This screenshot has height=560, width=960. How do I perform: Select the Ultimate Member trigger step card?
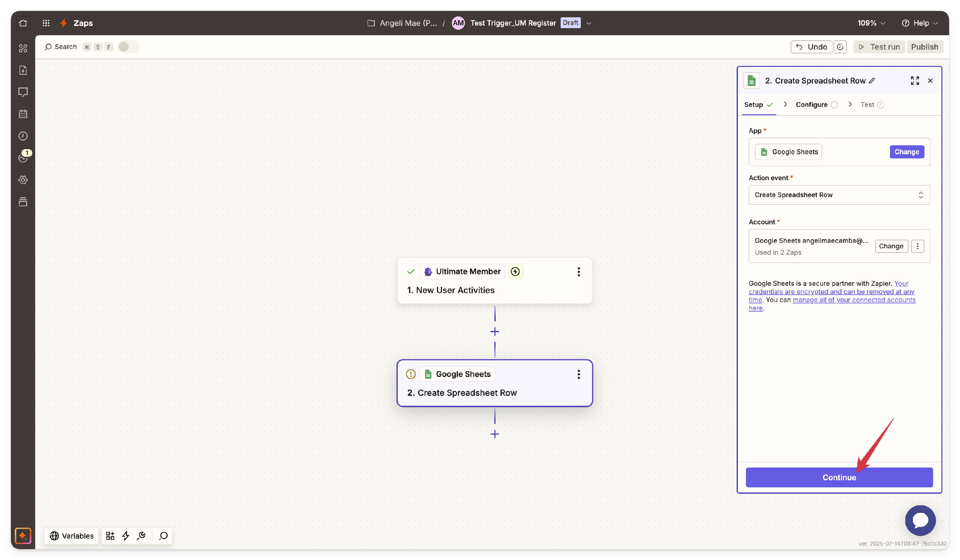pos(494,281)
